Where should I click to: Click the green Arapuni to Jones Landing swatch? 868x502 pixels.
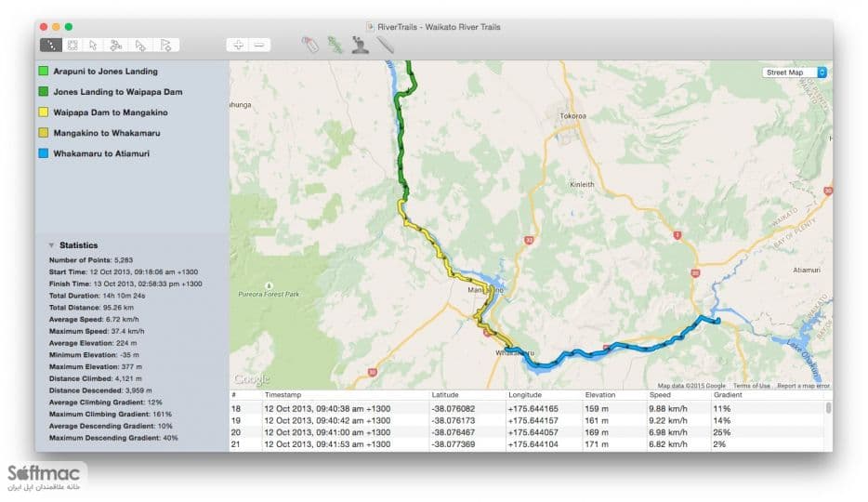coord(43,71)
